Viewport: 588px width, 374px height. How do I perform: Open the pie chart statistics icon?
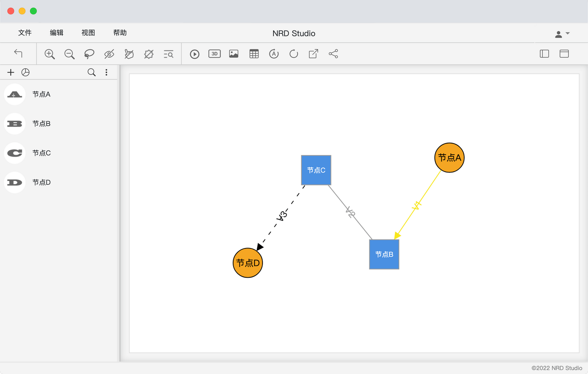25,72
